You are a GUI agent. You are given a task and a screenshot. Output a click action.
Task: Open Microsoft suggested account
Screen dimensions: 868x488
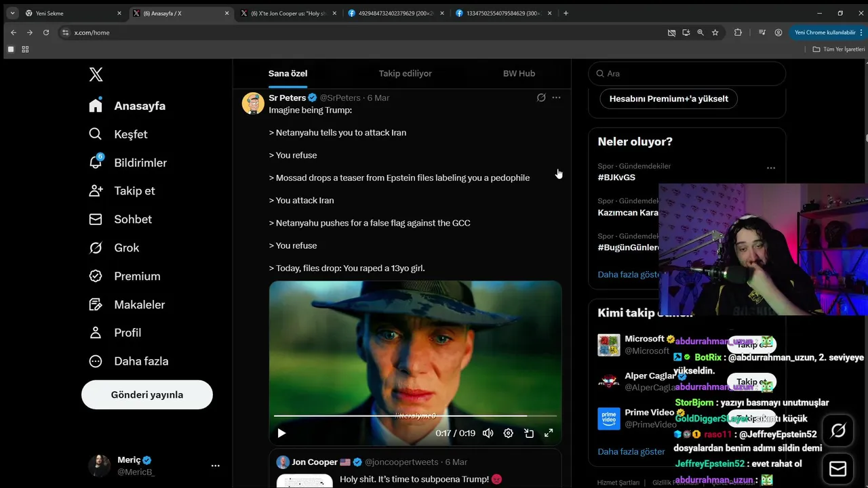[x=644, y=339]
